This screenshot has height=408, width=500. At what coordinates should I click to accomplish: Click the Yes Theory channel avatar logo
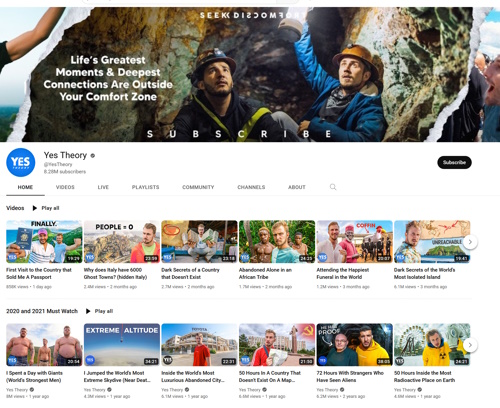21,162
